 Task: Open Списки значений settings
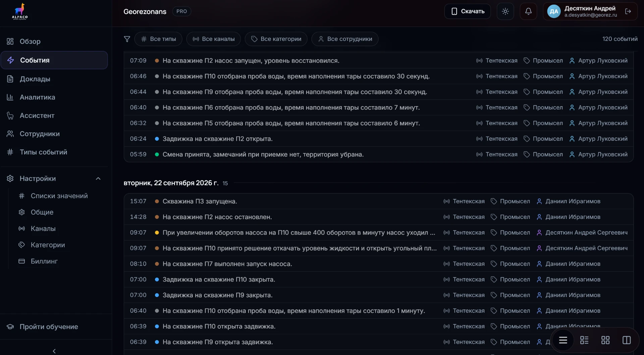click(59, 196)
